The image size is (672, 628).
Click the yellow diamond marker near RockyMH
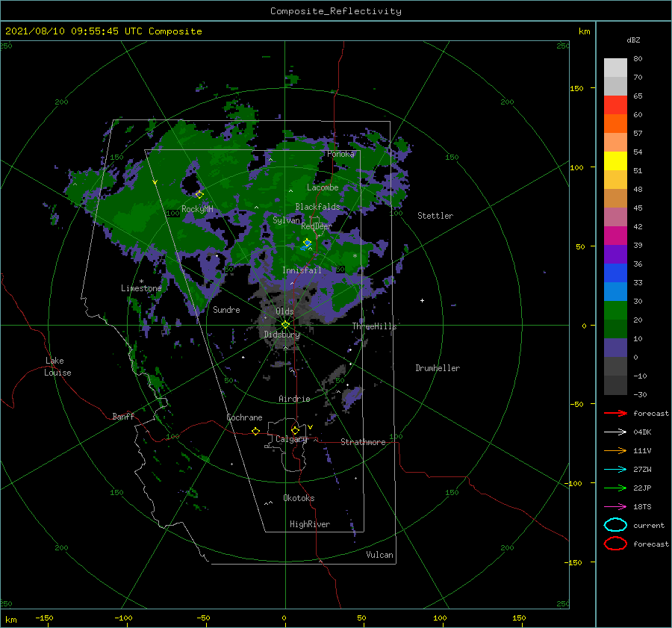click(x=199, y=195)
